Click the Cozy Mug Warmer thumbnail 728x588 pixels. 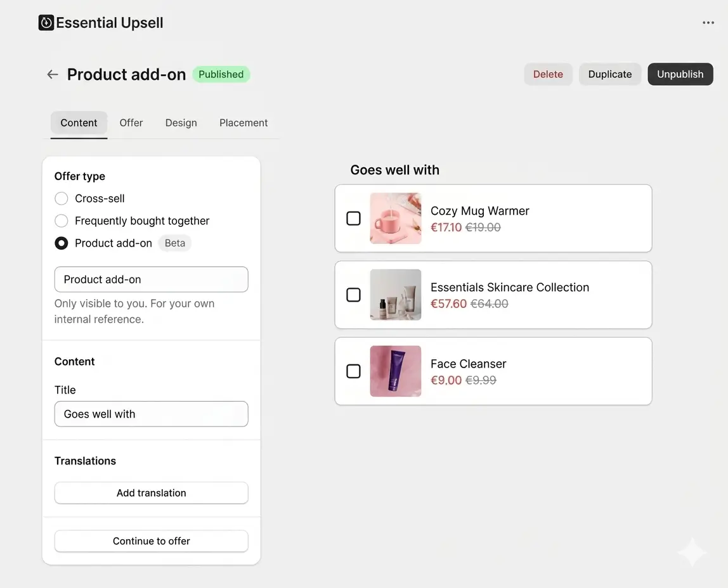click(x=396, y=219)
